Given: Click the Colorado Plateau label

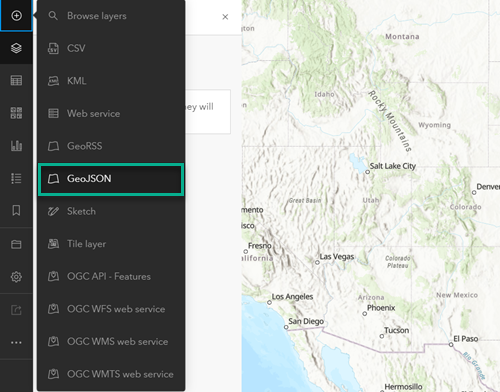Looking at the screenshot, I should click(x=398, y=262).
